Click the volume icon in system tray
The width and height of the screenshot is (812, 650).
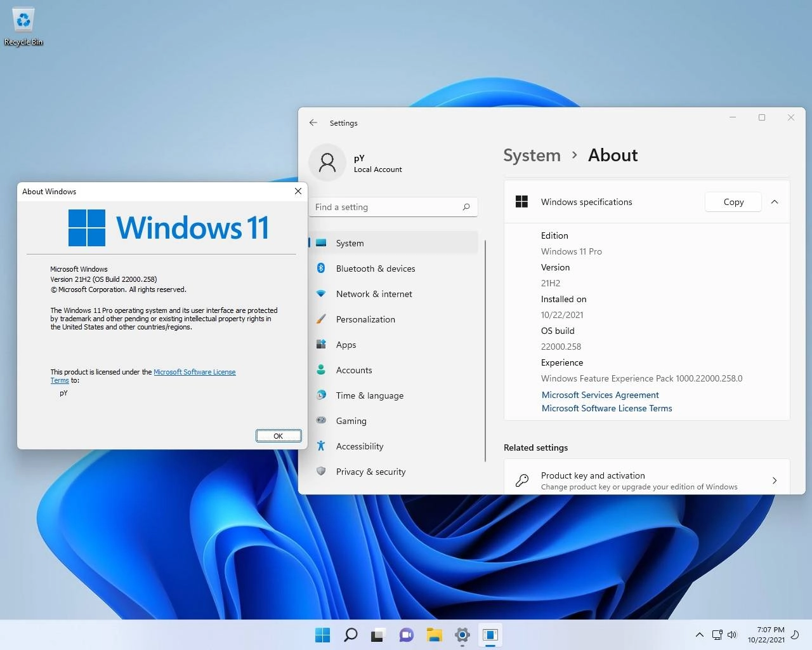coord(732,635)
